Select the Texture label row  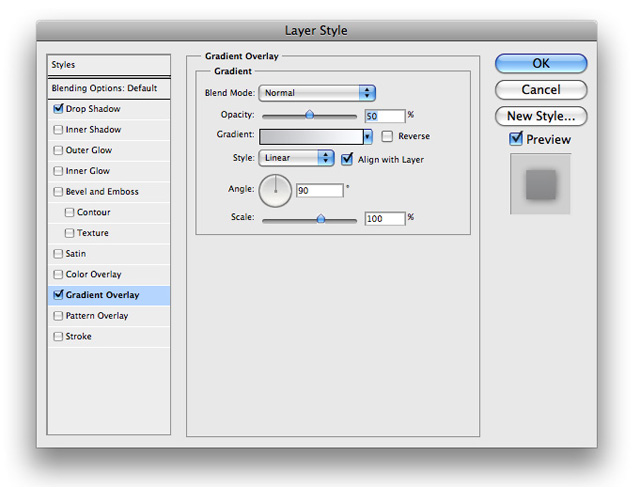(x=109, y=233)
